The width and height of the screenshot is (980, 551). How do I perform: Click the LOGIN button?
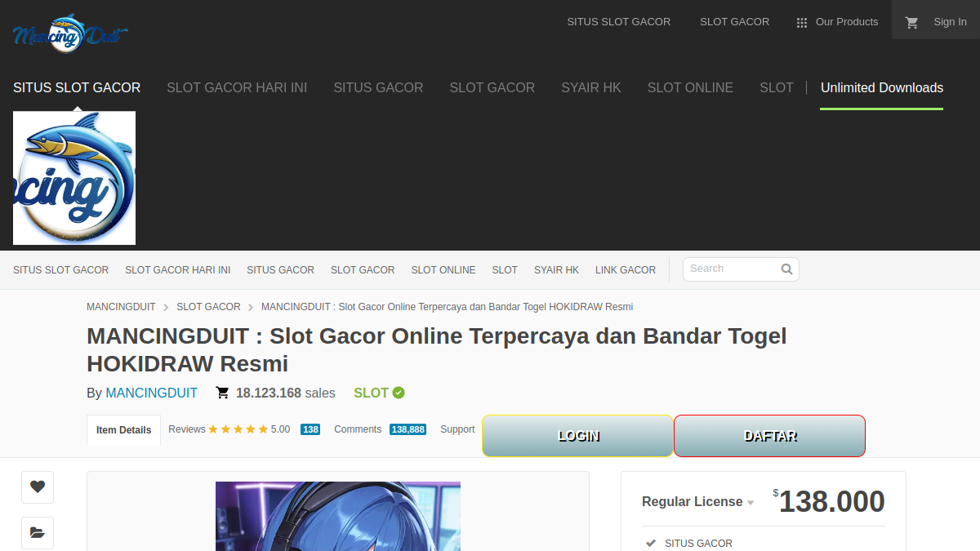click(x=578, y=436)
